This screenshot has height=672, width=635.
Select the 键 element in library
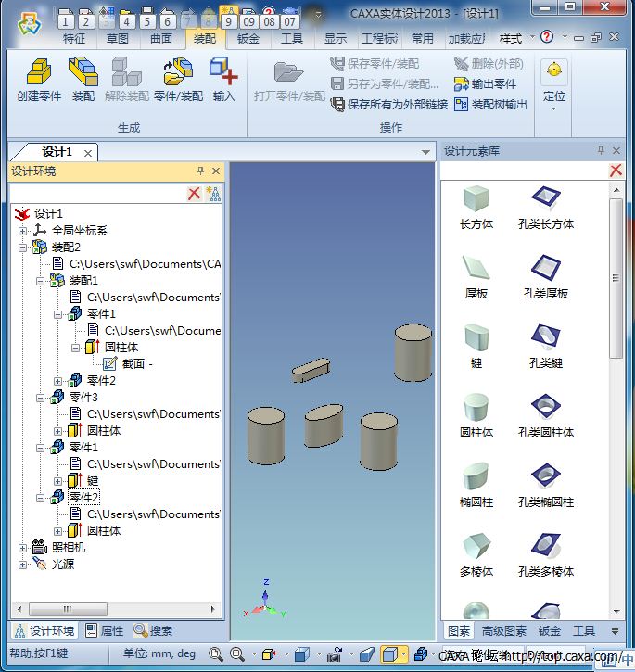tap(476, 347)
